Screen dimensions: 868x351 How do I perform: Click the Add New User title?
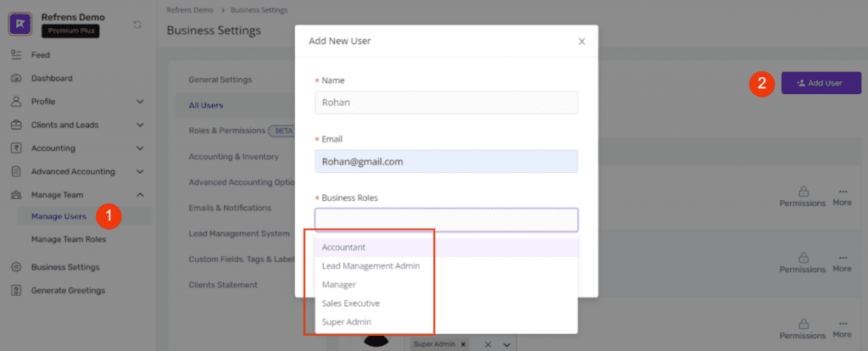click(x=339, y=41)
